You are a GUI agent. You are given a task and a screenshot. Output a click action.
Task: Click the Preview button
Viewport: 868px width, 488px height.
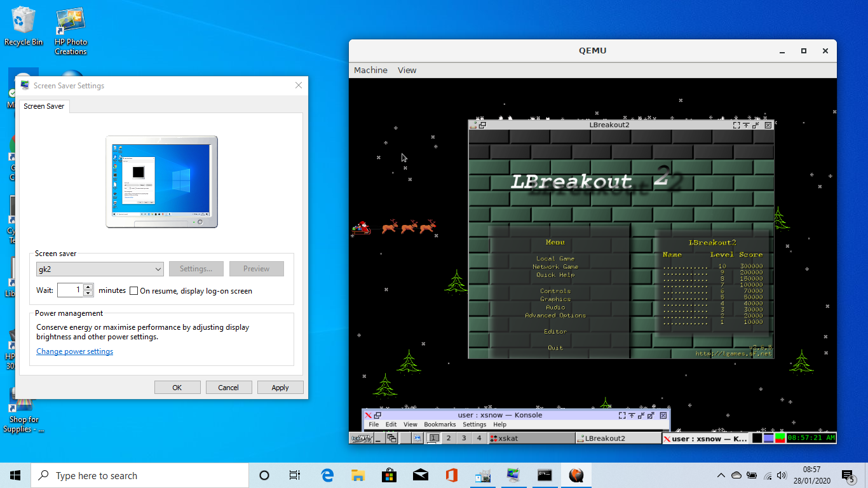coord(257,269)
